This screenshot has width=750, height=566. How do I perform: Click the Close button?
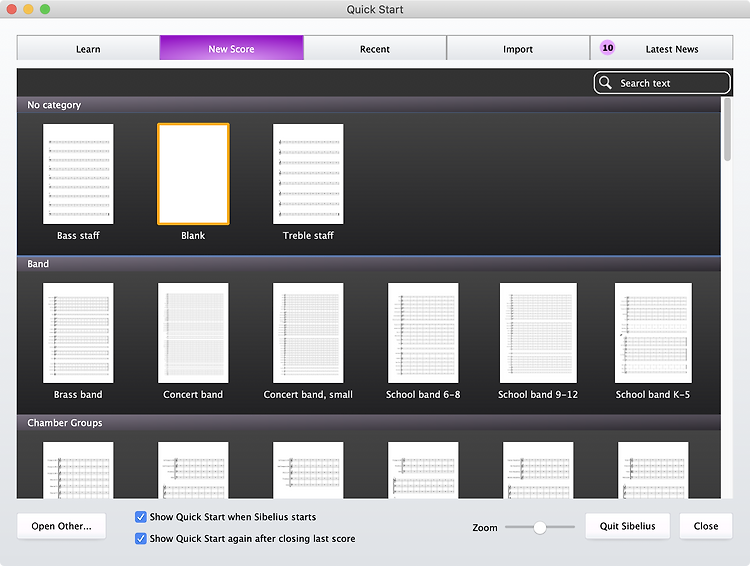[706, 526]
